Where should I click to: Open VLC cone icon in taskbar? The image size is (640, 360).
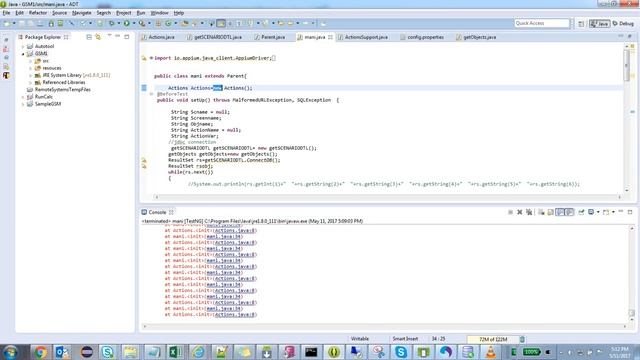pyautogui.click(x=491, y=352)
